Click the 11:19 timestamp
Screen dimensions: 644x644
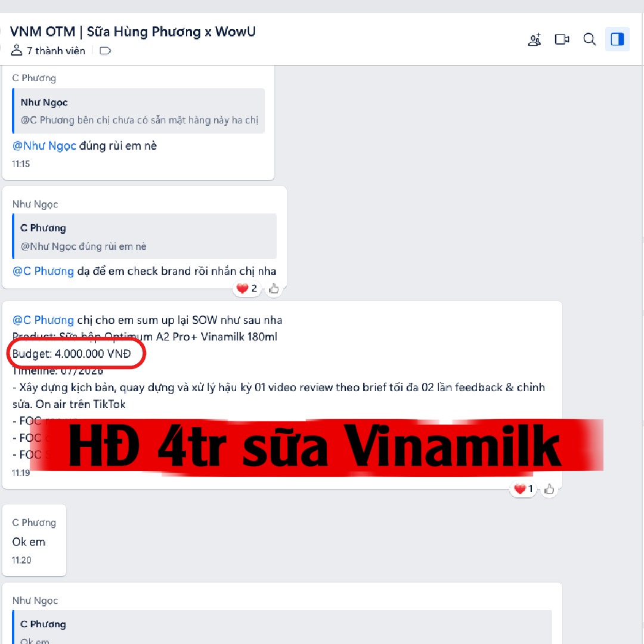point(21,473)
